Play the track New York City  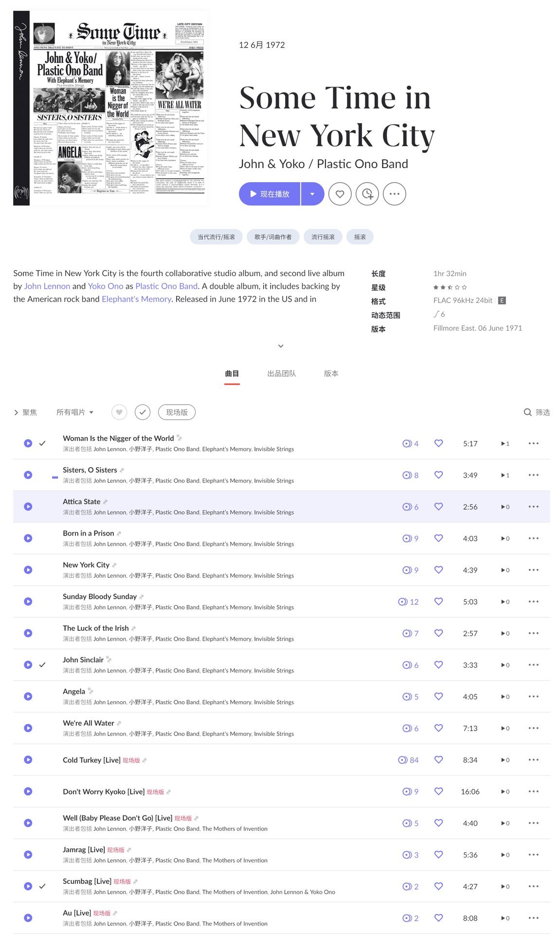coord(28,570)
